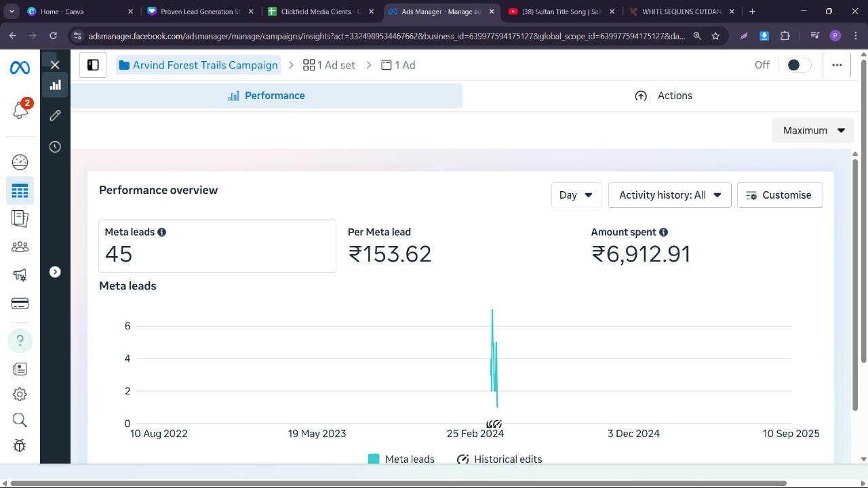This screenshot has width=868, height=488.
Task: Toggle the side-by-side panel layout button
Action: 93,65
